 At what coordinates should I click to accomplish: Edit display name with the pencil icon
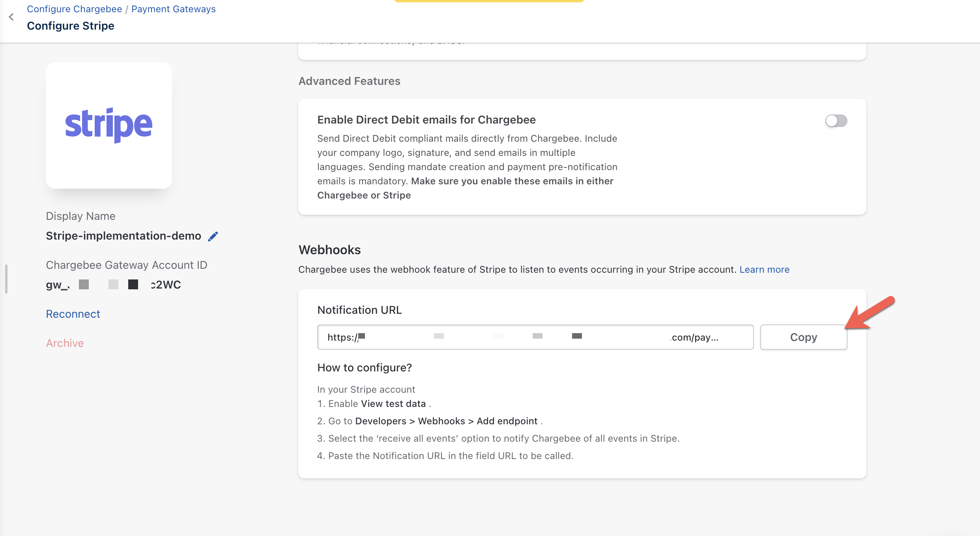pyautogui.click(x=213, y=236)
